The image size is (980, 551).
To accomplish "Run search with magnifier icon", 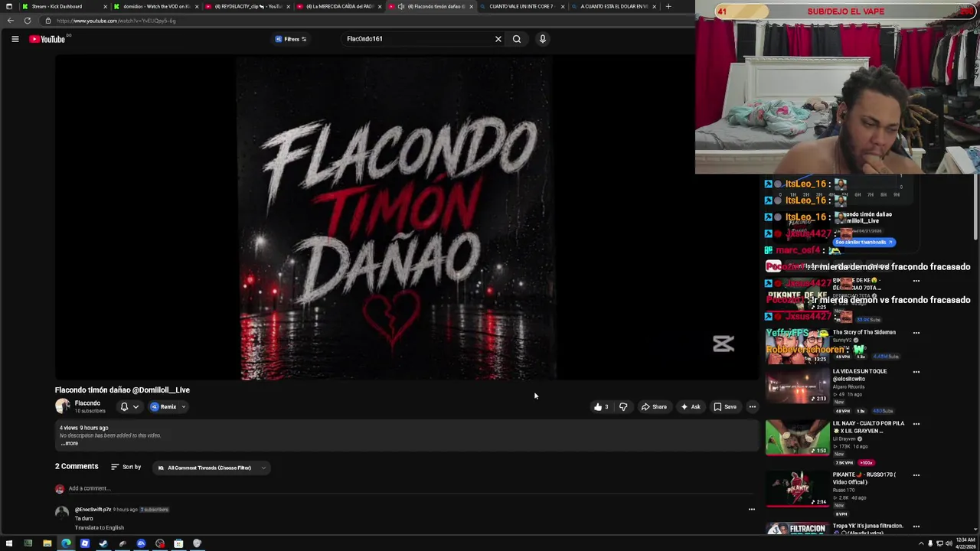I will pyautogui.click(x=517, y=39).
